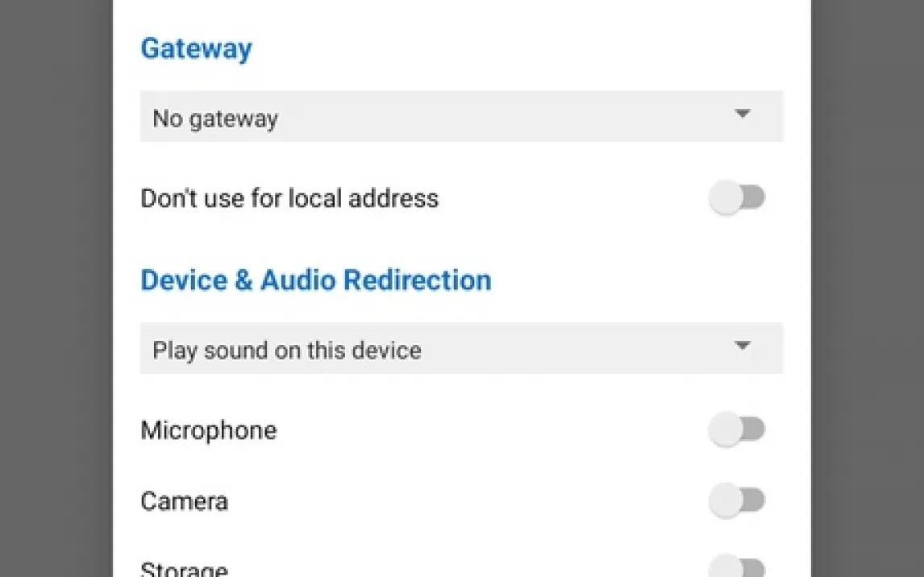Click the "No gateway" text in selector
The width and height of the screenshot is (924, 577).
pos(215,118)
